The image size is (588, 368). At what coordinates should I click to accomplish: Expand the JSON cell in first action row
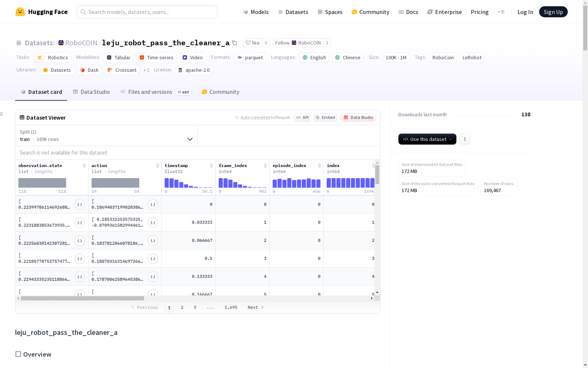(153, 205)
